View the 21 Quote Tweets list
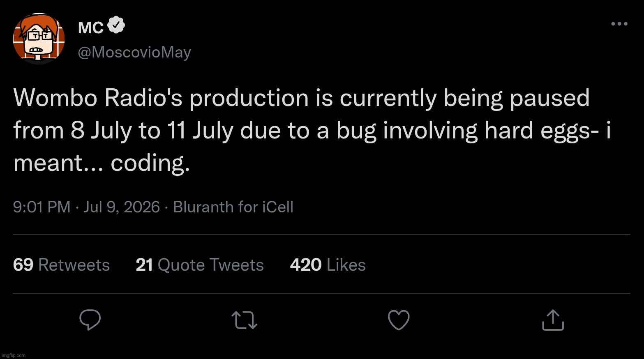644x359 pixels. pos(200,265)
